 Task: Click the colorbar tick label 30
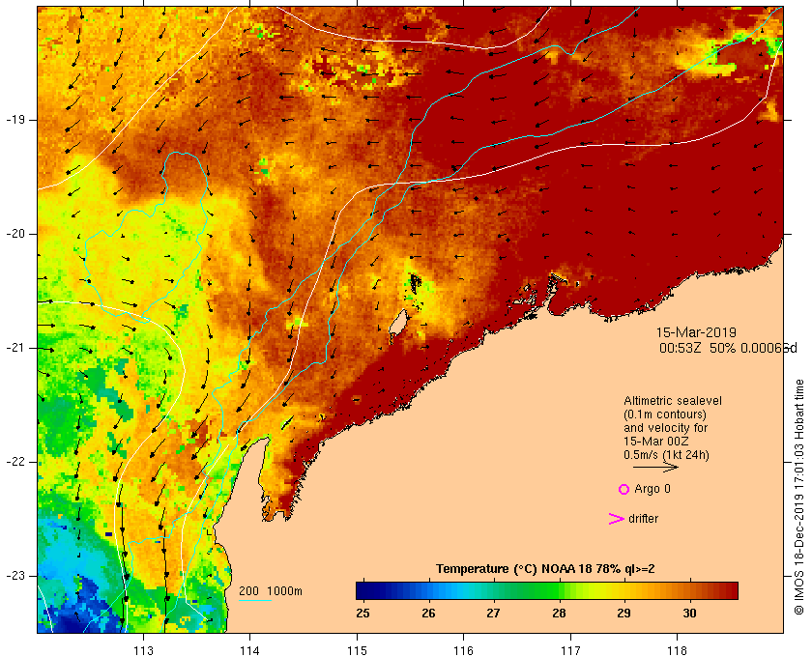click(x=689, y=613)
